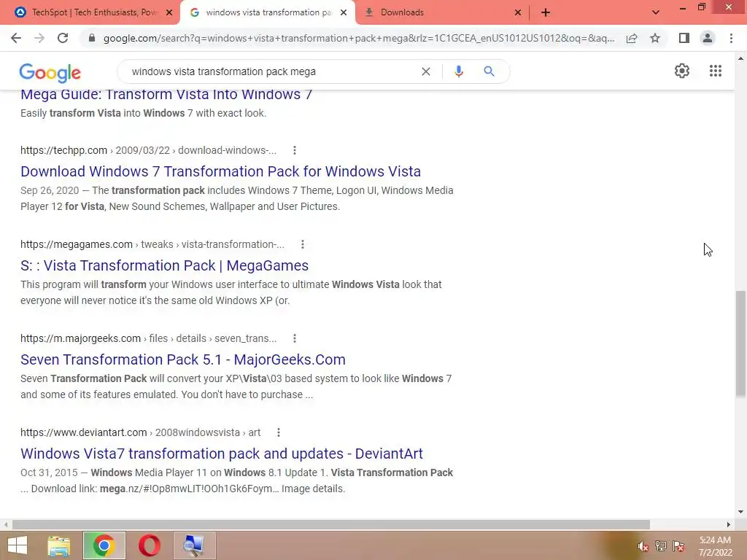
Task: View site information via lock icon
Action: click(x=92, y=38)
